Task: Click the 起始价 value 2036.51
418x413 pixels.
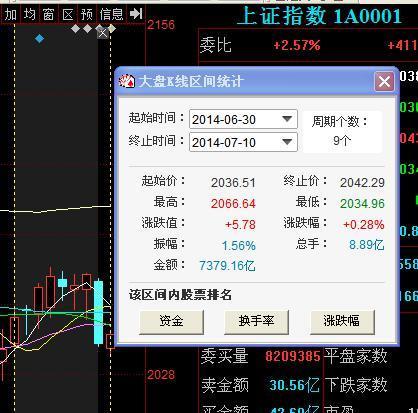Action: [x=233, y=183]
